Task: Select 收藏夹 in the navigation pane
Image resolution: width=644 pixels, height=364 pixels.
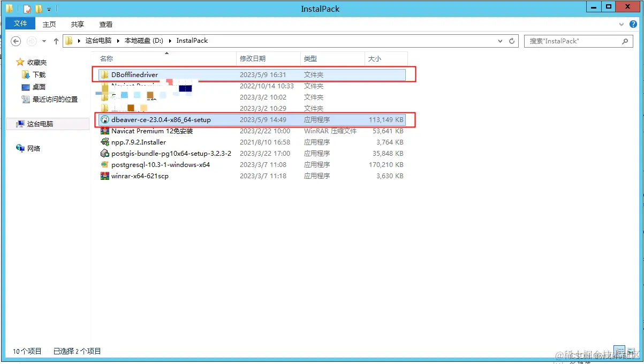Action: [x=37, y=63]
